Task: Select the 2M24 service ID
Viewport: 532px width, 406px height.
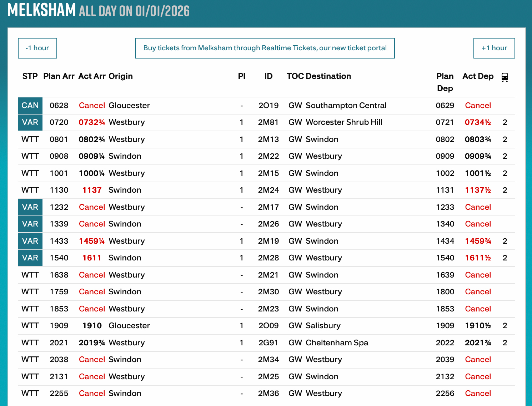Action: tap(268, 190)
